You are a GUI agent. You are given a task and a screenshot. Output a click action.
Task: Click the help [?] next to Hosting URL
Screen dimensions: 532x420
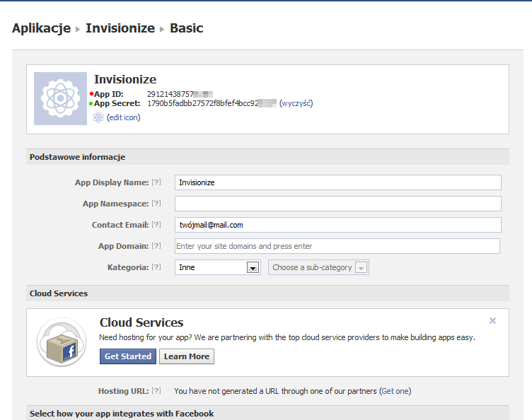pos(156,391)
